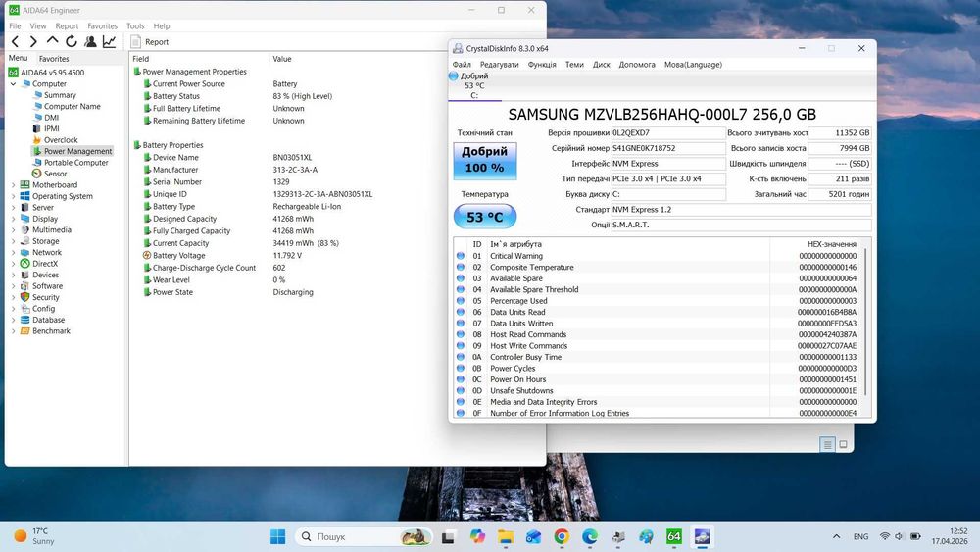Image resolution: width=980 pixels, height=552 pixels.
Task: Open Google Chrome from the taskbar
Action: 562,536
